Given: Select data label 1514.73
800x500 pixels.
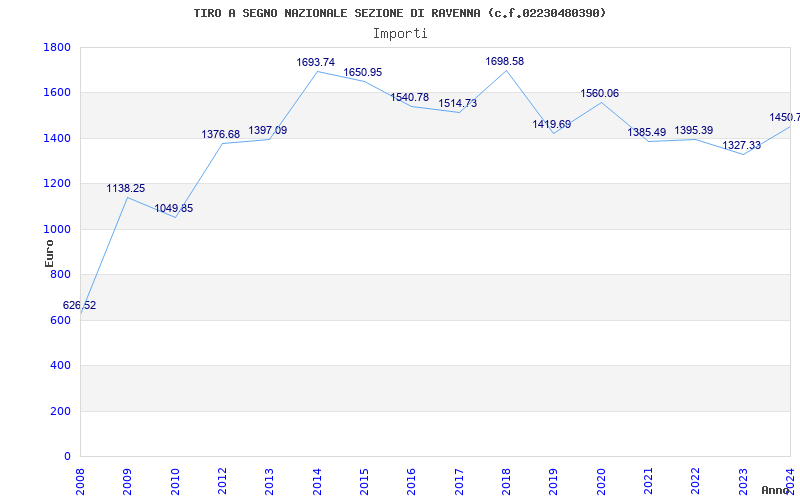Looking at the screenshot, I should click(x=458, y=103).
